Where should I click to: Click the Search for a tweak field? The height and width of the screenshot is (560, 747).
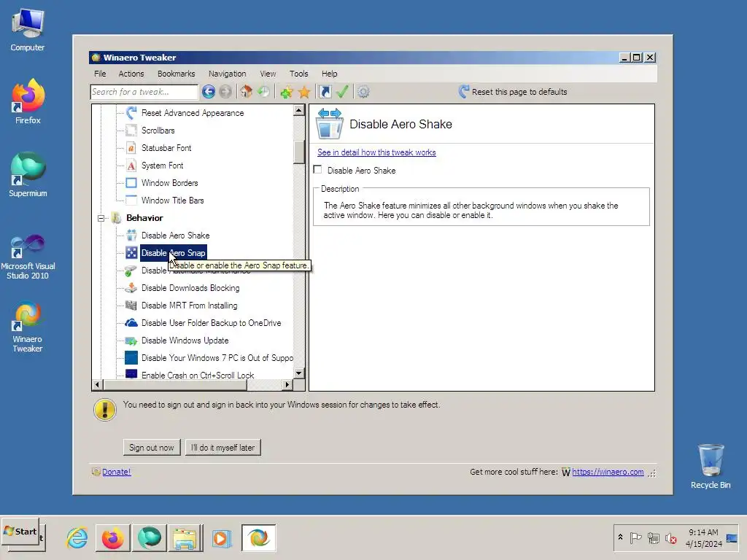(x=144, y=92)
